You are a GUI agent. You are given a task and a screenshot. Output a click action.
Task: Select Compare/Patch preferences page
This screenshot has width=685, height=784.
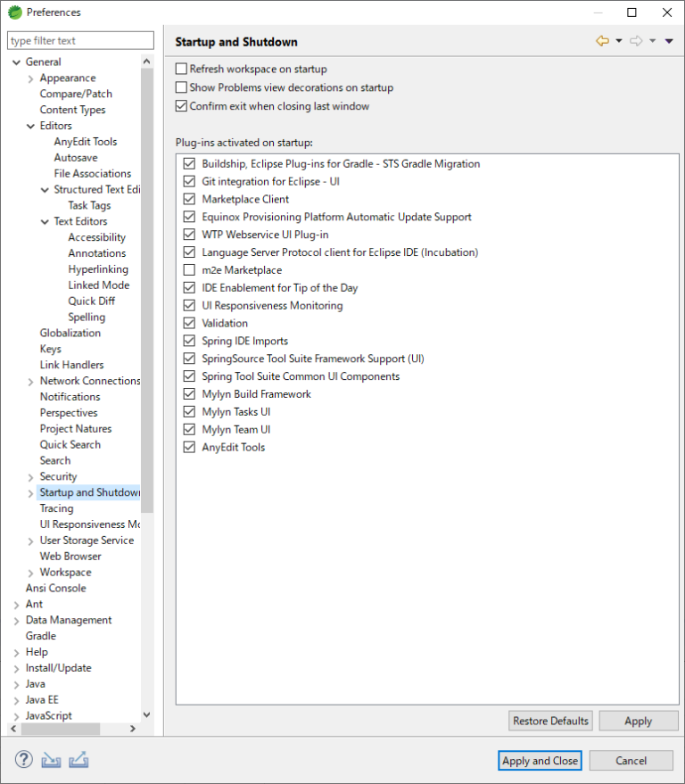tap(76, 94)
